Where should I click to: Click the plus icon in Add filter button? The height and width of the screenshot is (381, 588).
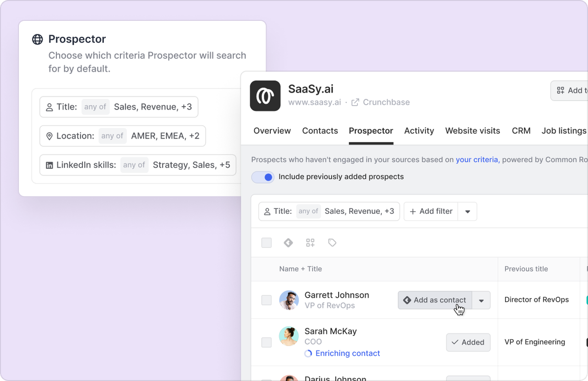coord(413,211)
